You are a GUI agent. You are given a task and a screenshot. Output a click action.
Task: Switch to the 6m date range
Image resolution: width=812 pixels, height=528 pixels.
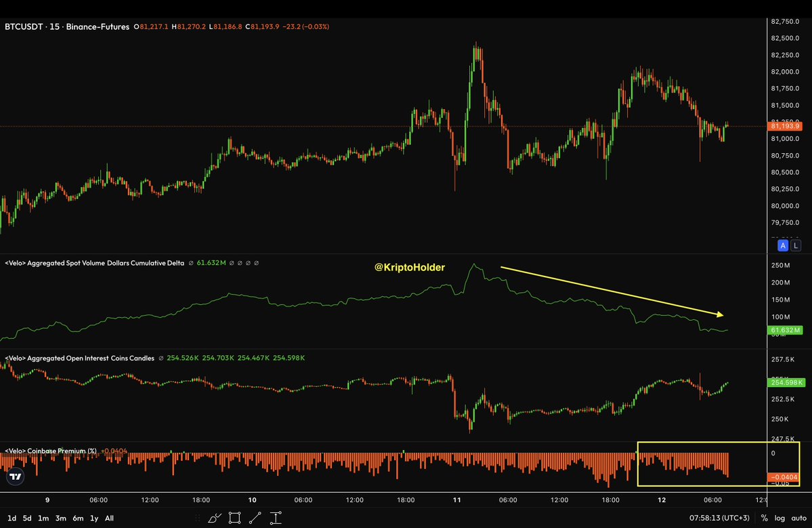click(78, 518)
